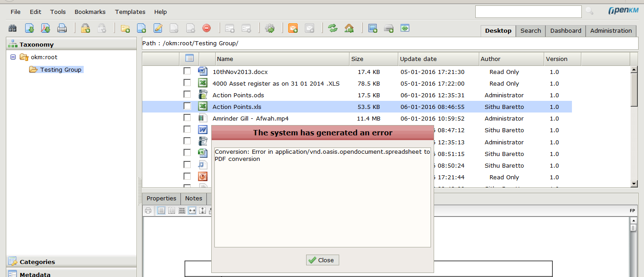Check the checkbox beside 10thNov2013.docx
This screenshot has height=277, width=644.
[187, 71]
